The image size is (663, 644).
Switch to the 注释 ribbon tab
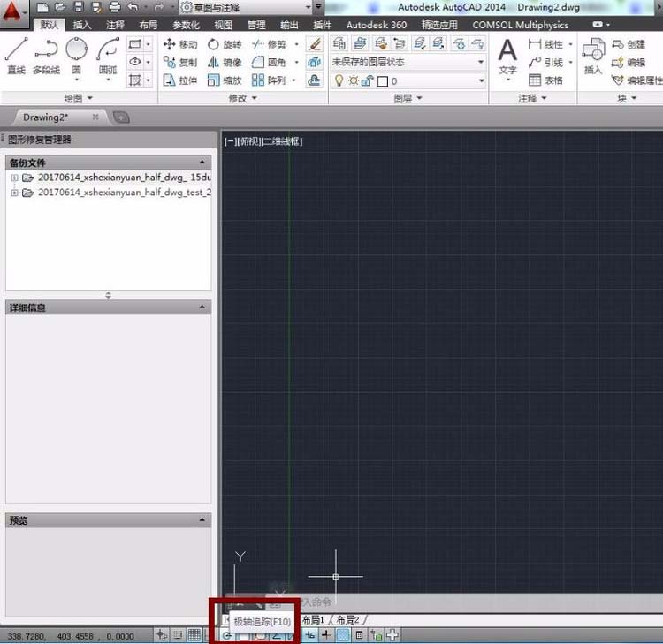(x=115, y=25)
